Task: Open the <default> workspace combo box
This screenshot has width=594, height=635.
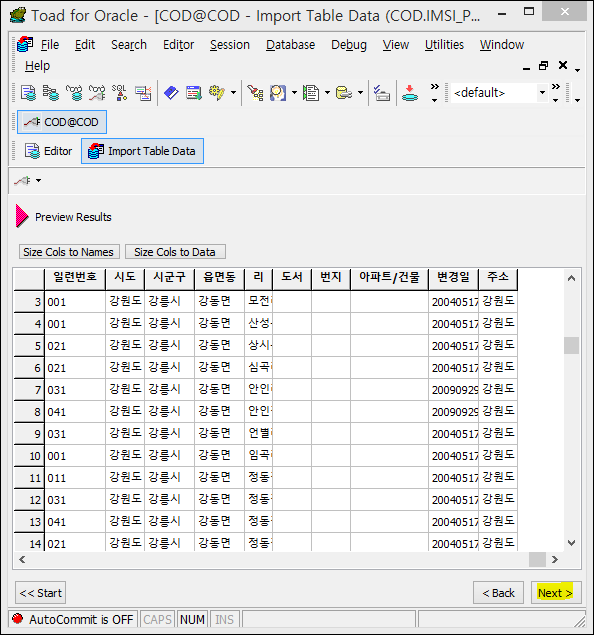Action: pyautogui.click(x=500, y=93)
